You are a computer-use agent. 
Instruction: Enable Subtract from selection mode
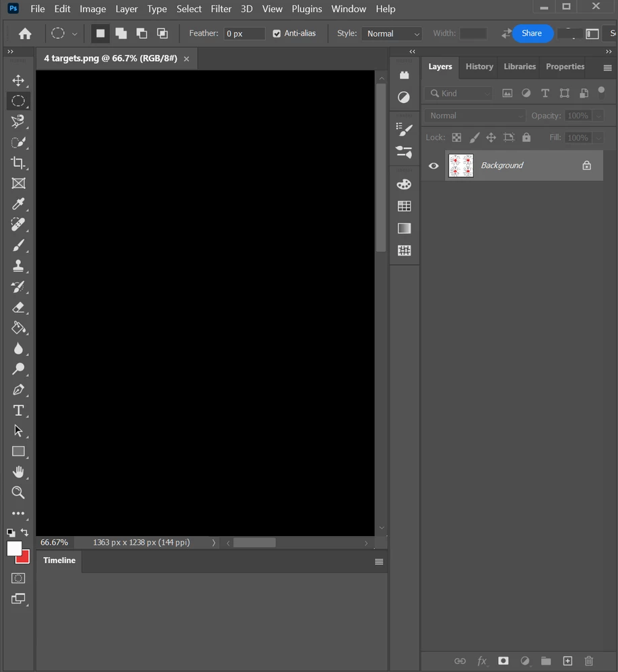(141, 34)
